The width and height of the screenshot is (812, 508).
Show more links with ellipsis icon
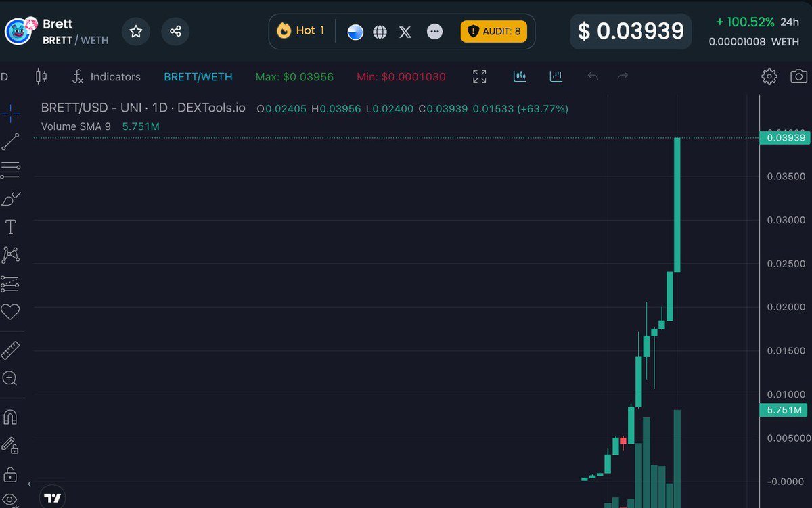click(x=435, y=32)
